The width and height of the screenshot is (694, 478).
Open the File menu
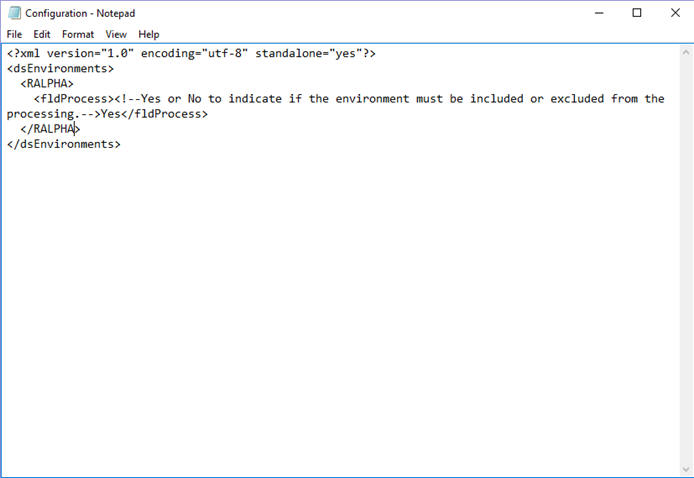14,34
